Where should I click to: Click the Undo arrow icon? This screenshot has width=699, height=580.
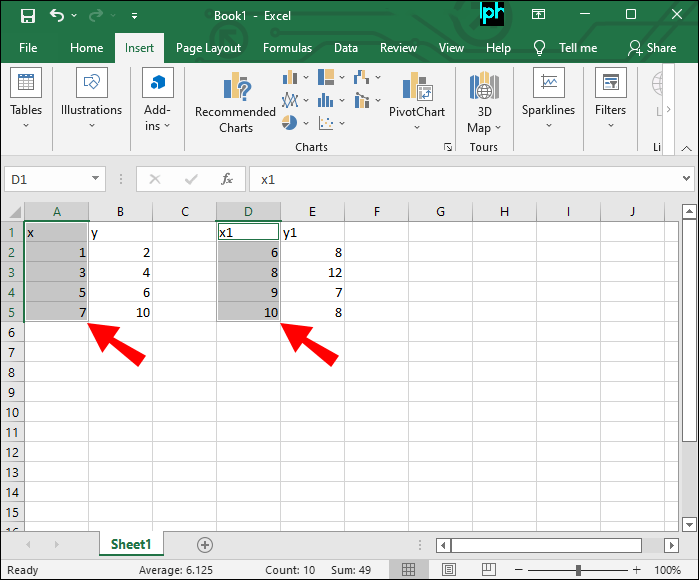point(57,16)
